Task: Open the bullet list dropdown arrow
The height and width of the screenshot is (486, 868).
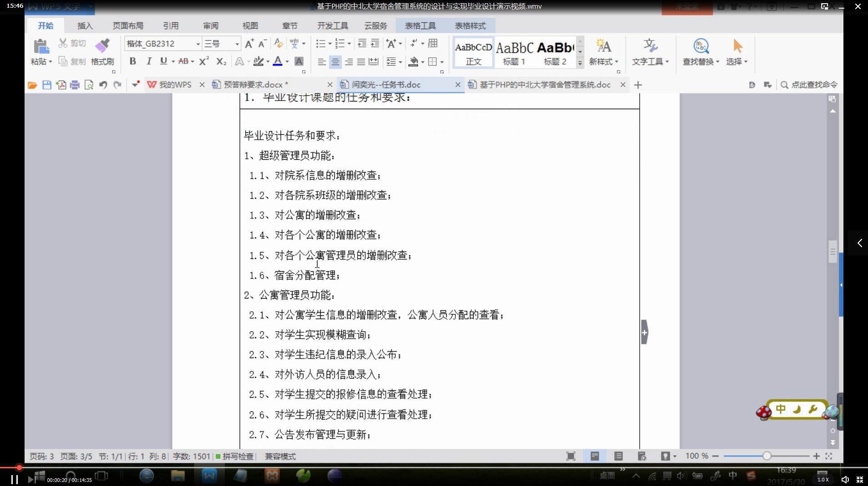Action: pos(330,44)
